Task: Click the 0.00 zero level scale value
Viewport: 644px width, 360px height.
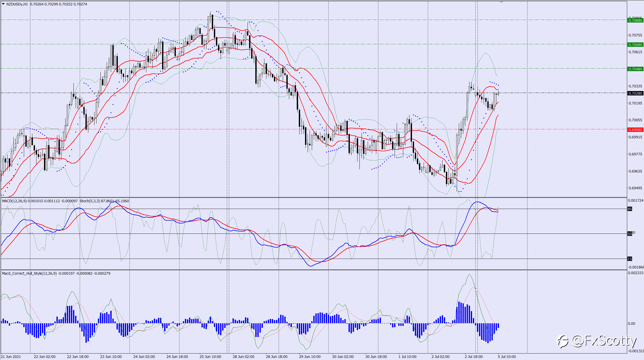Action: coord(632,324)
